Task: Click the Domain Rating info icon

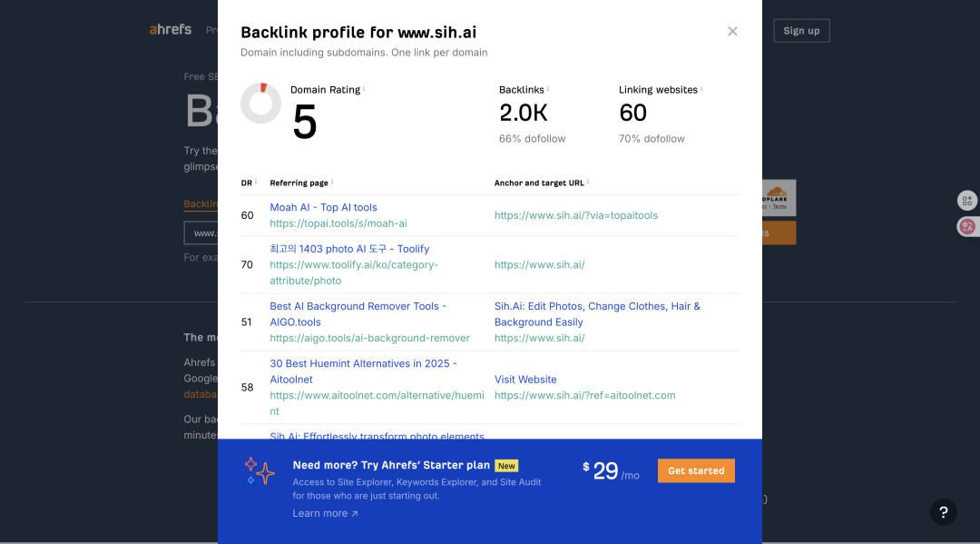Action: click(364, 88)
